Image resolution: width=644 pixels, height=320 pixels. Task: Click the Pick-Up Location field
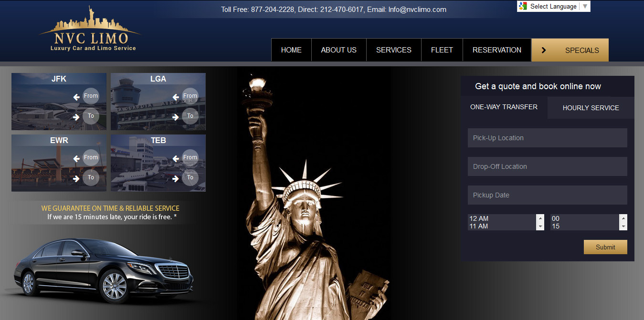tap(547, 138)
